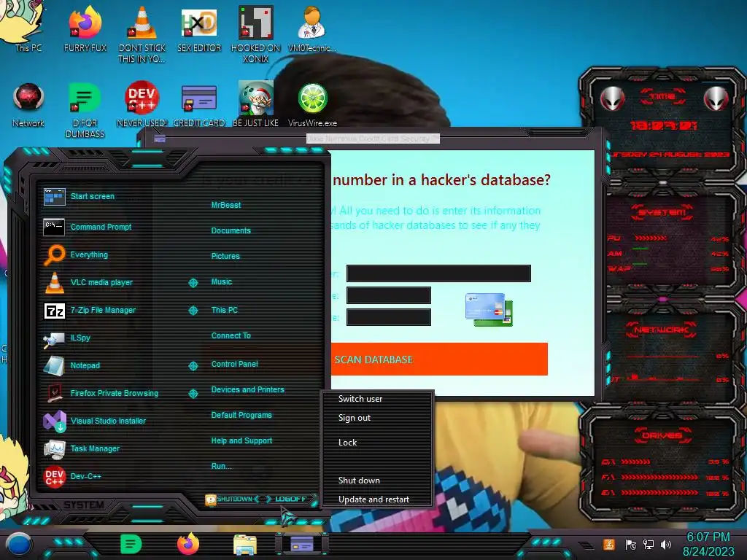Click the Start orb on the taskbar
This screenshot has width=747, height=560.
coord(19,544)
